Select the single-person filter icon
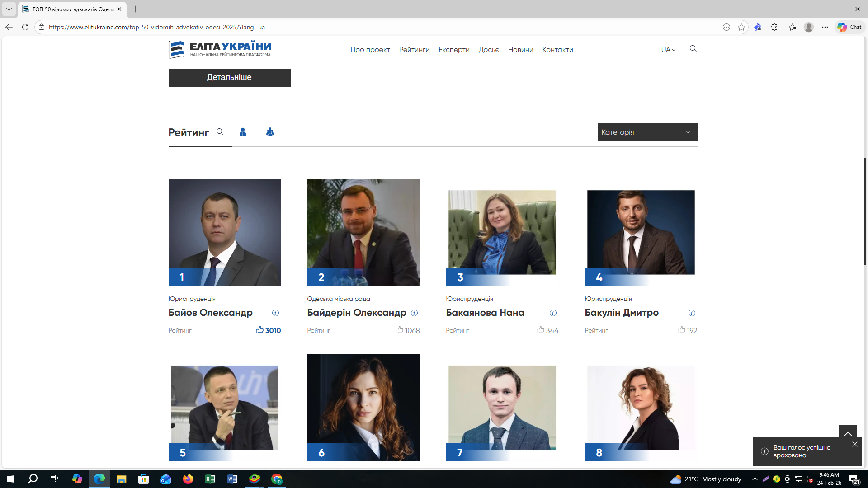The width and height of the screenshot is (868, 488). pyautogui.click(x=243, y=132)
